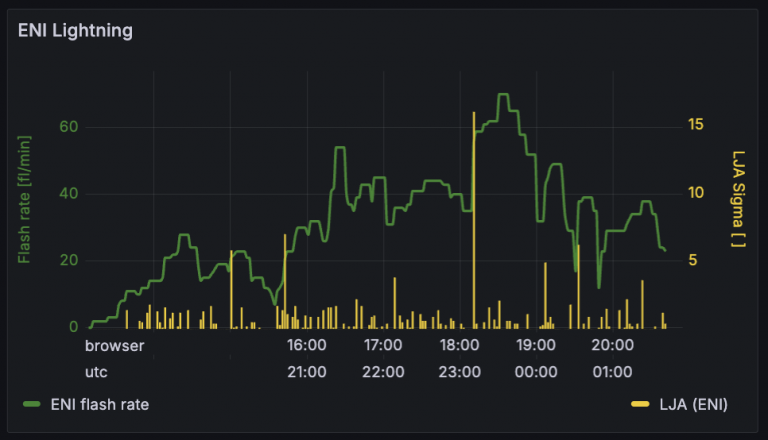Viewport: 768px width, 440px height.
Task: Click the green ENI flash rate swatch
Action: tap(32, 405)
